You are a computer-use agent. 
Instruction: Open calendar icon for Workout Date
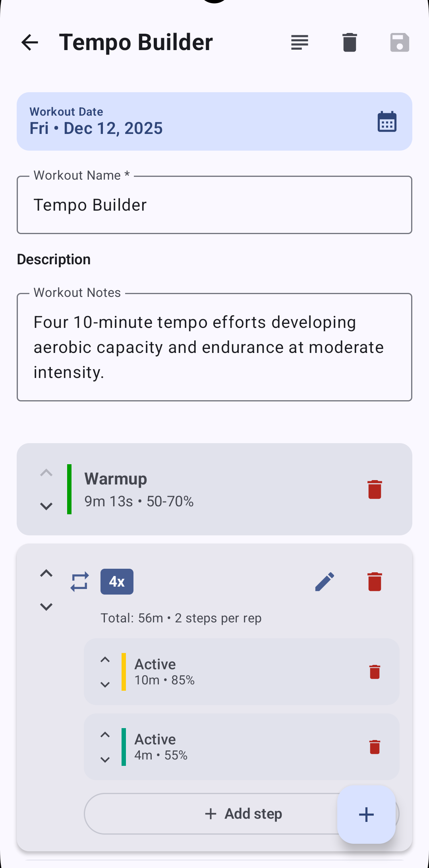tap(387, 122)
